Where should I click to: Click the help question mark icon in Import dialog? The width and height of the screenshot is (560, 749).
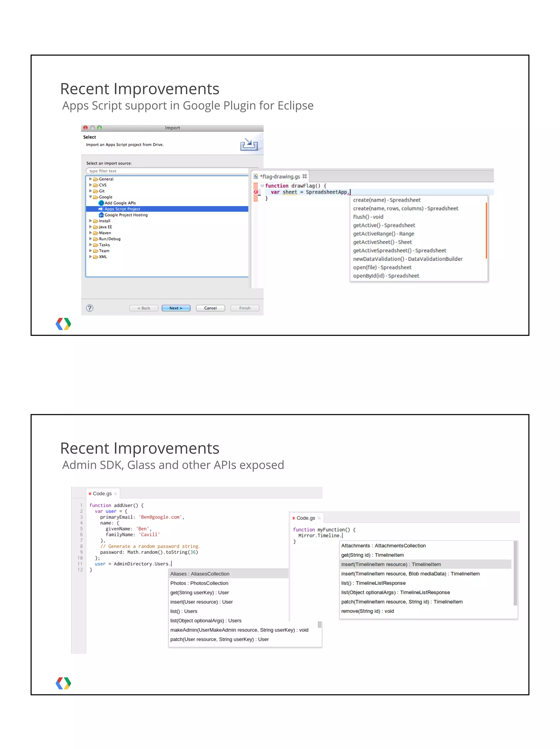[x=90, y=308]
